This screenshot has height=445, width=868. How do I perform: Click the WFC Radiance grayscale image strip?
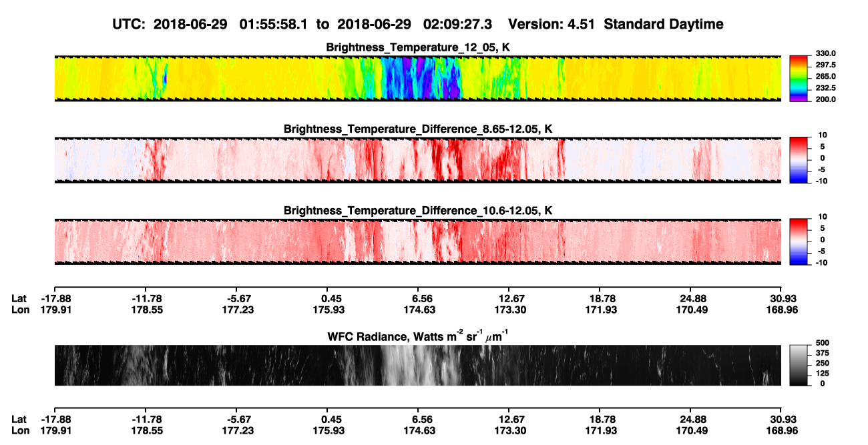(418, 366)
